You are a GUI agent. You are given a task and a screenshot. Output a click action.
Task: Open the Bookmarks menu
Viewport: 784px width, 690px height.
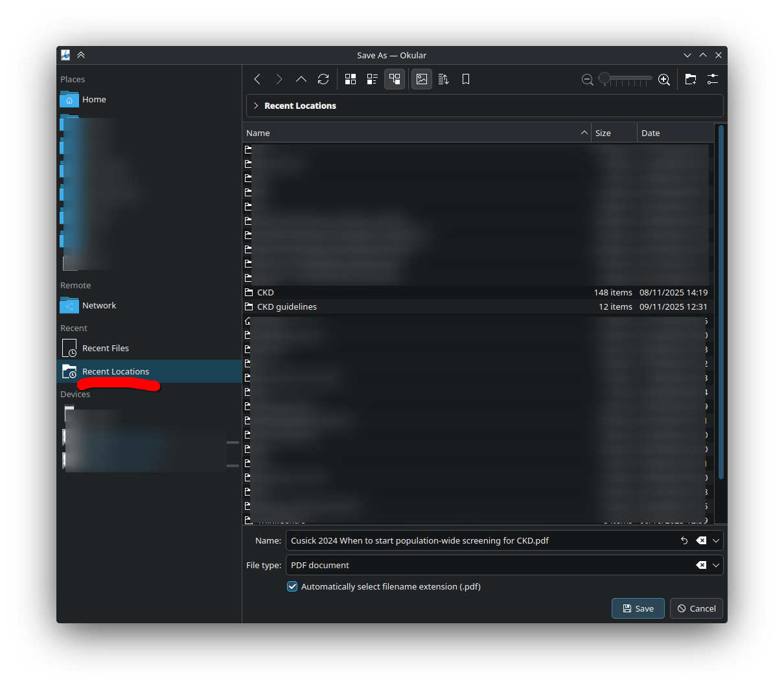(466, 79)
